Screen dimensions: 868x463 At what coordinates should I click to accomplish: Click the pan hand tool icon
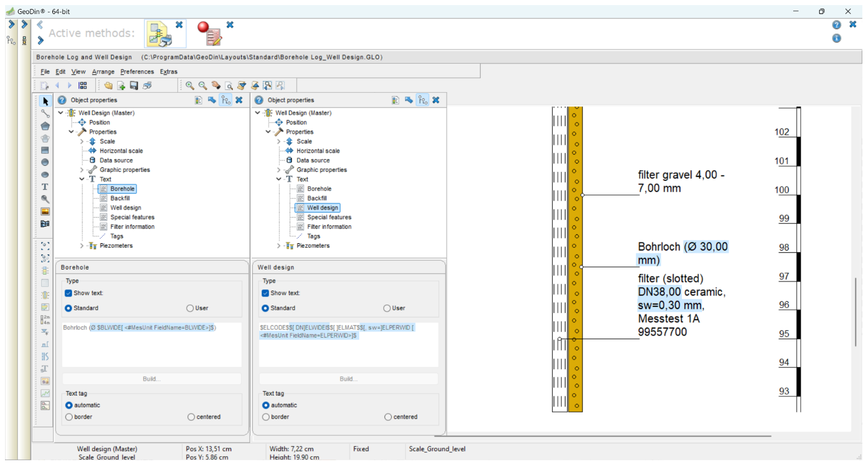pyautogui.click(x=216, y=85)
